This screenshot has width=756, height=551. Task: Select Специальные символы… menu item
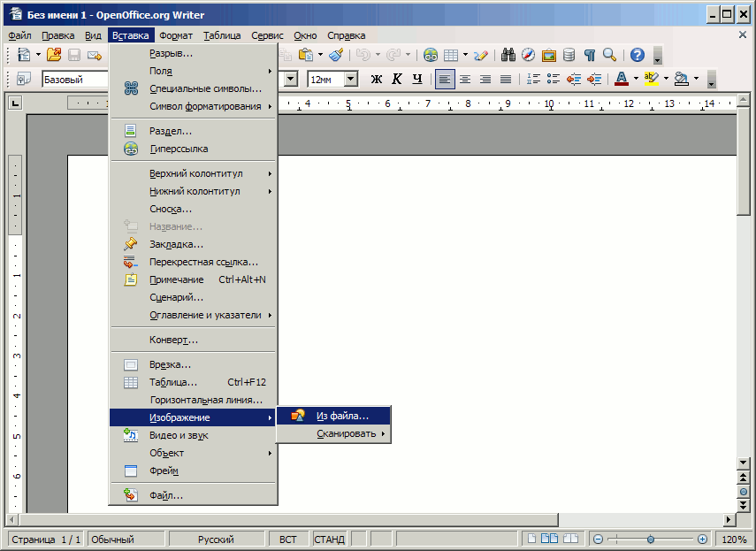[x=194, y=88]
